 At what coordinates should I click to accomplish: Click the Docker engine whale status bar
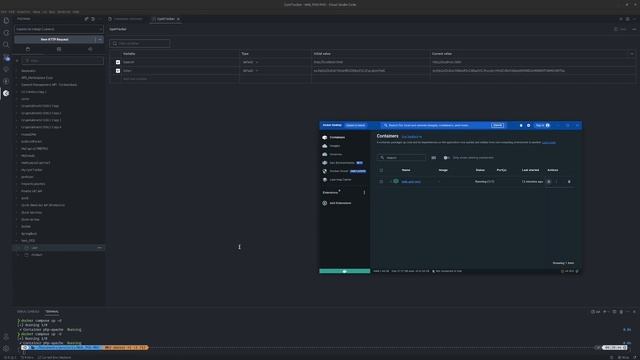point(344,271)
